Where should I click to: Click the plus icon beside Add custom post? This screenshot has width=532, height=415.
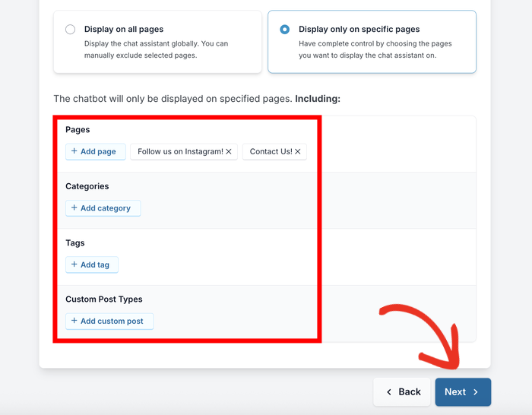point(74,321)
